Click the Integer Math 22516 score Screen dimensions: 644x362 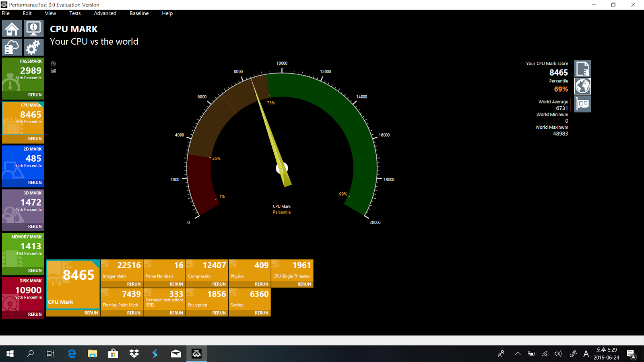tap(129, 265)
